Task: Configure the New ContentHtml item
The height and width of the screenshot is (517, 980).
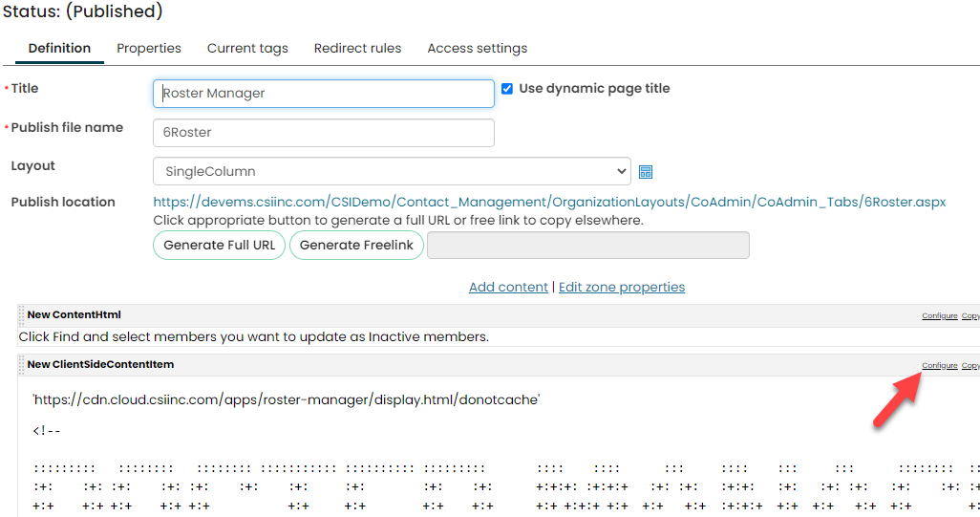Action: [939, 315]
